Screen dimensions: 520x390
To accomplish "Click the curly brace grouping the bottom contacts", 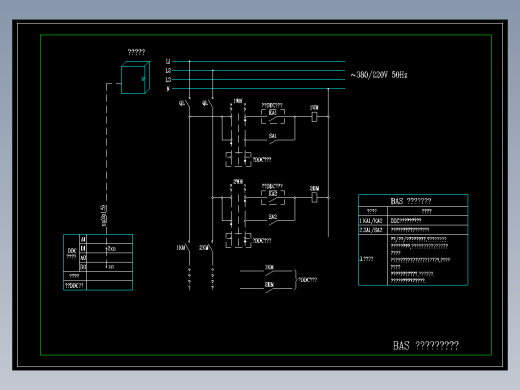I will tap(295, 280).
